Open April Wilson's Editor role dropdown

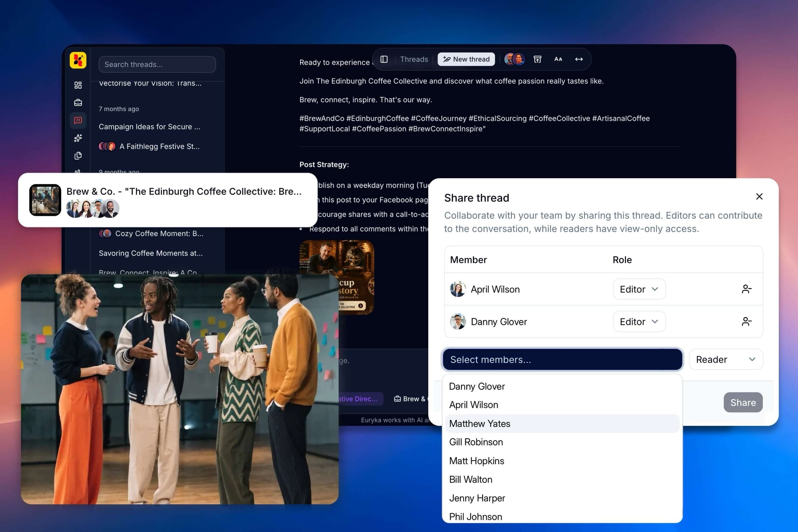639,289
